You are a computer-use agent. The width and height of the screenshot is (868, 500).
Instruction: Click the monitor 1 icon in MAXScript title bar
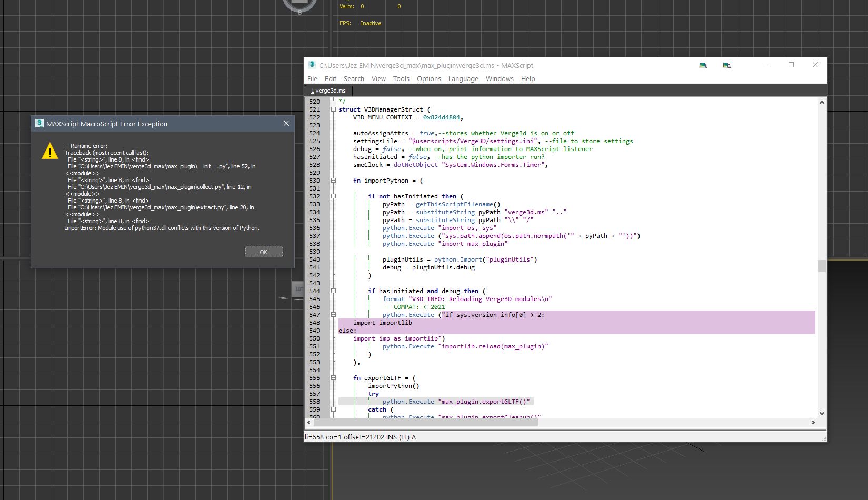(x=703, y=65)
